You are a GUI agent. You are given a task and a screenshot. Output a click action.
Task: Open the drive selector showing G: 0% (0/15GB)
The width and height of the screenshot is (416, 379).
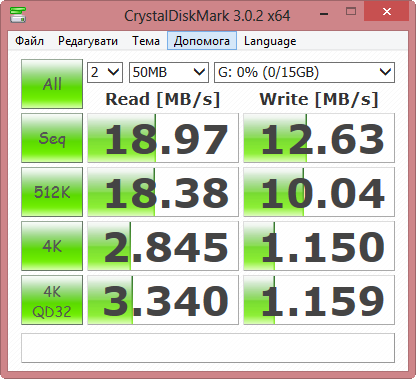(304, 72)
